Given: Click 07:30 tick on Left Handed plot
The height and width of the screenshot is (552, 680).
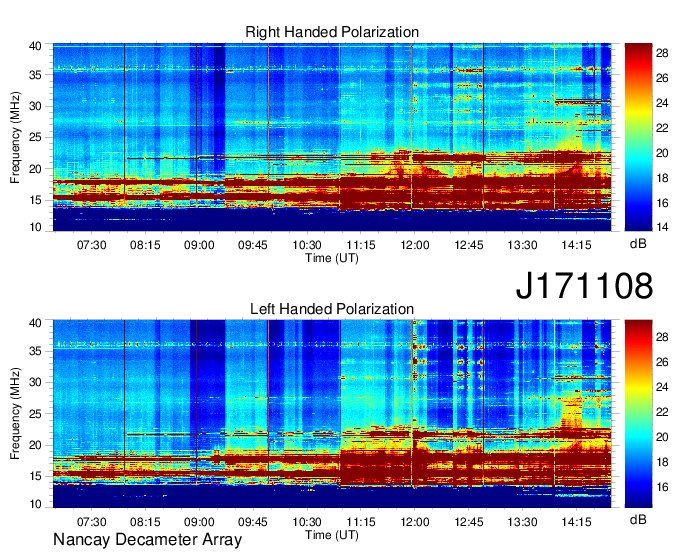Looking at the screenshot, I should pyautogui.click(x=92, y=522).
